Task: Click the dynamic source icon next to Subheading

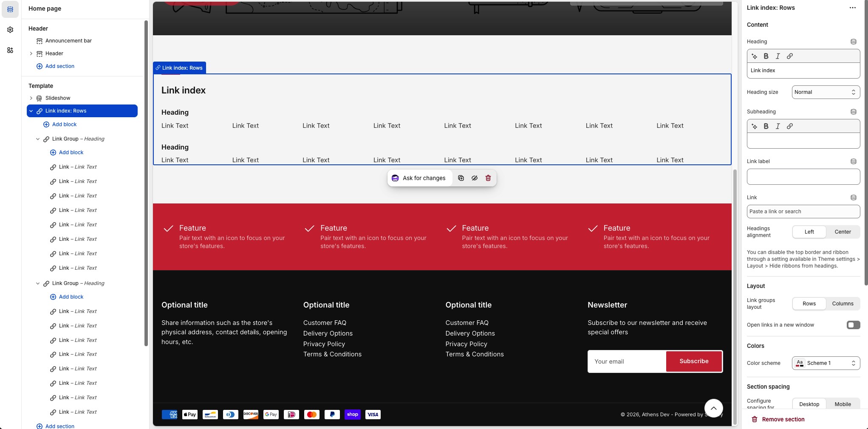Action: tap(853, 112)
